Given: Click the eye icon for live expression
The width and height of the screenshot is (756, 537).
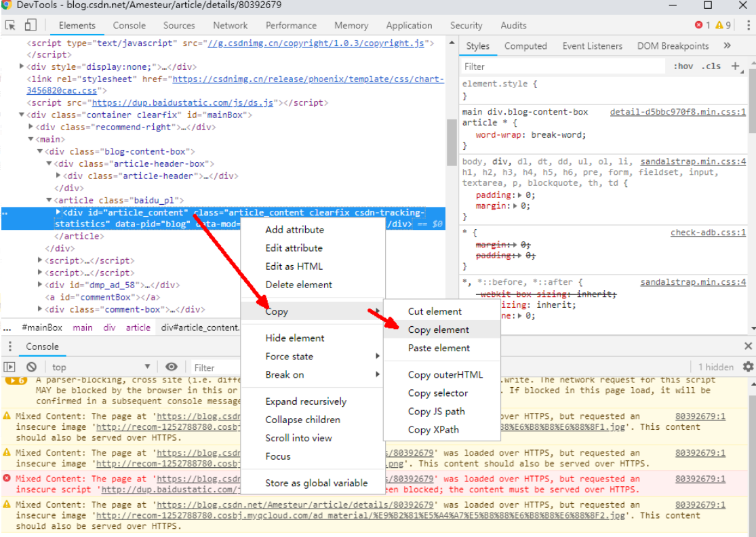Looking at the screenshot, I should [172, 367].
